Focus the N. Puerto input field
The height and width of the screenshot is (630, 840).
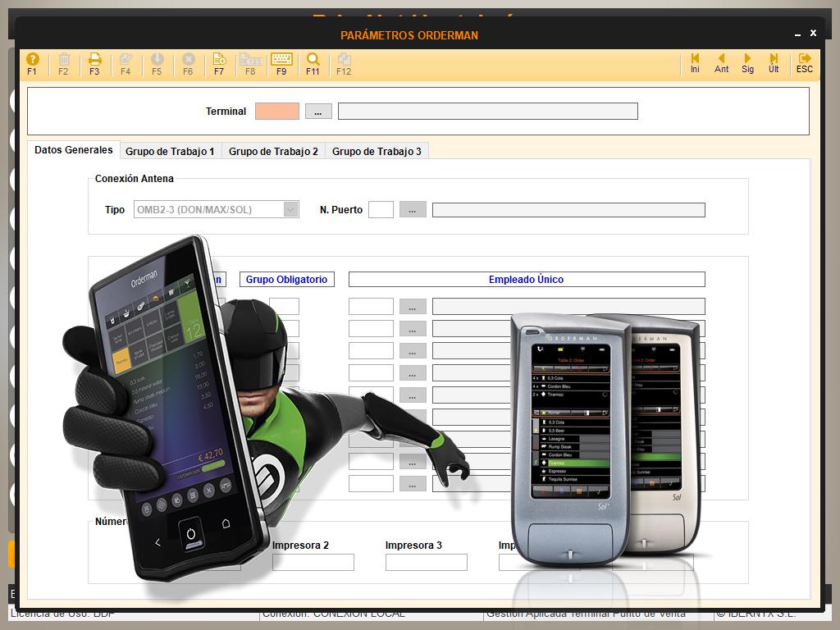pos(381,210)
